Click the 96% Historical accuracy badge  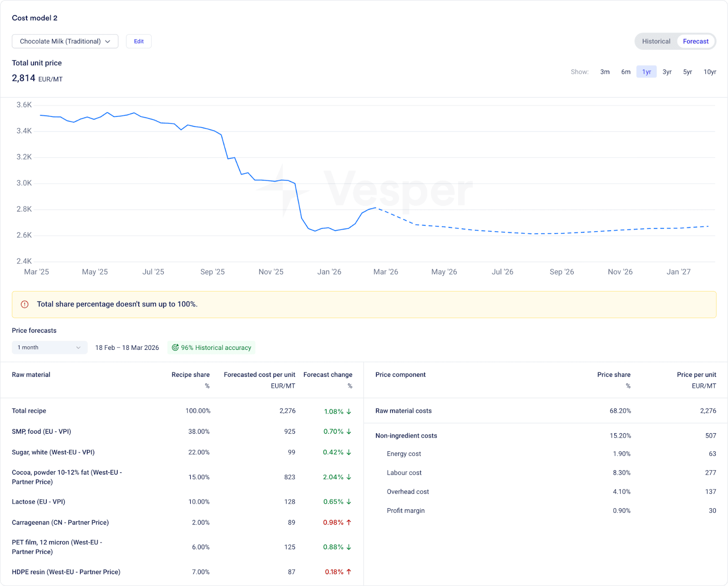pyautogui.click(x=212, y=348)
